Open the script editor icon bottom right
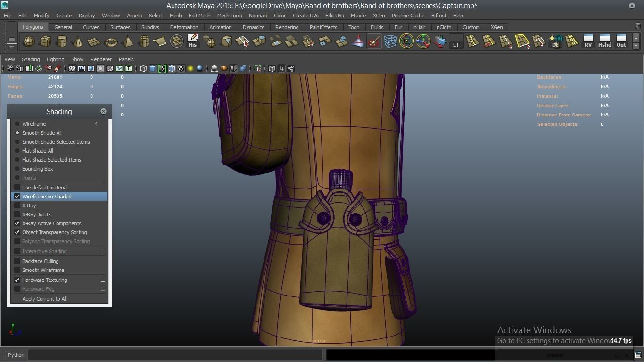The image size is (644, 362). 638,355
